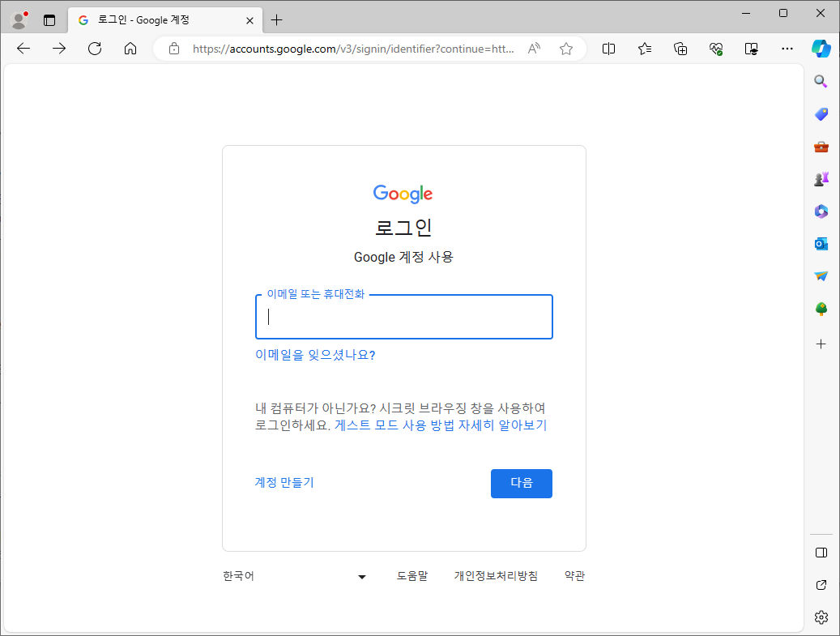The image size is (840, 636).
Task: Click 계정 만들기 link
Action: click(x=284, y=482)
